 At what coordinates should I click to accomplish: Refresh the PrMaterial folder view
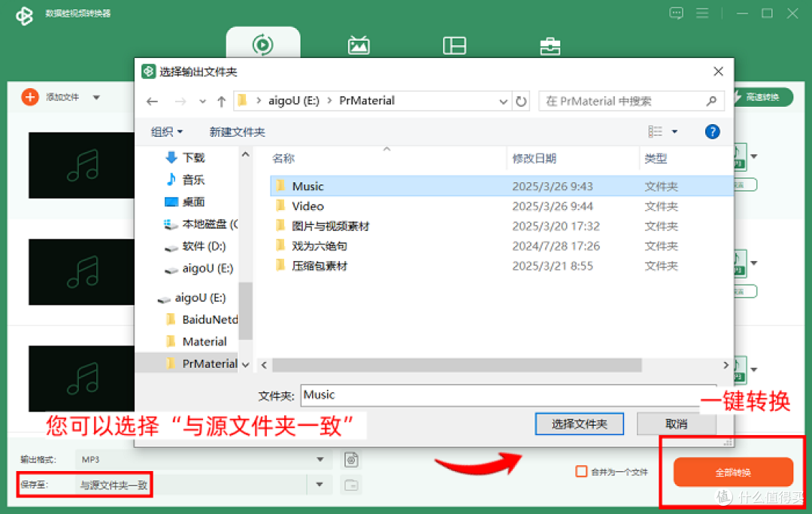[x=521, y=101]
